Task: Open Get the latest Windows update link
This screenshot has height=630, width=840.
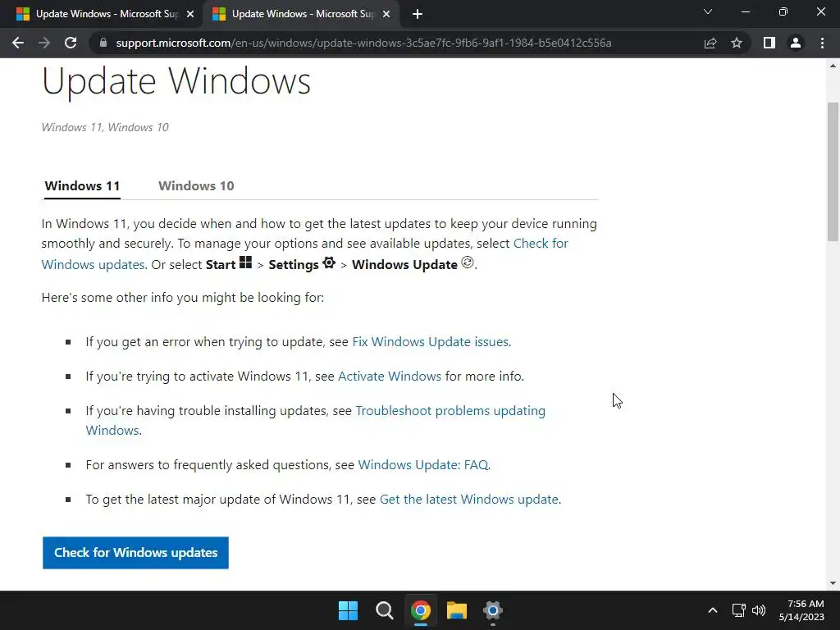Action: (469, 500)
